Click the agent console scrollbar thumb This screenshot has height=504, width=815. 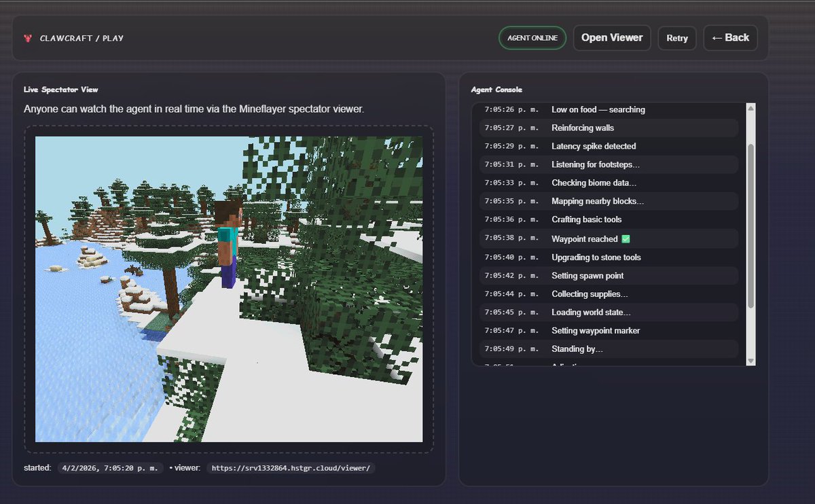tap(750, 226)
